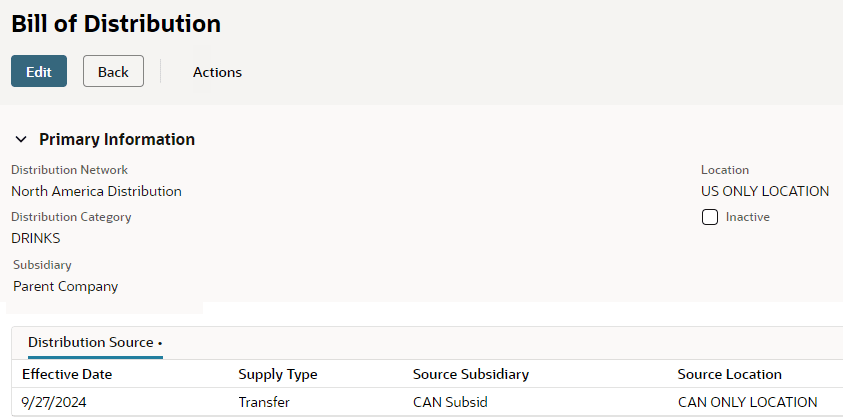Toggle the Inactive checkbox
Viewport: 843px width, 418px height.
click(x=710, y=217)
